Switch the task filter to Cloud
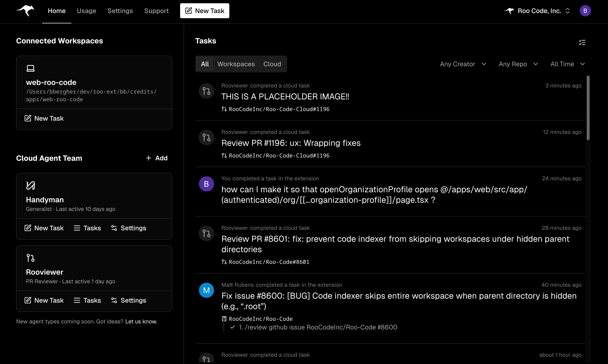This screenshot has width=608, height=364. tap(272, 64)
